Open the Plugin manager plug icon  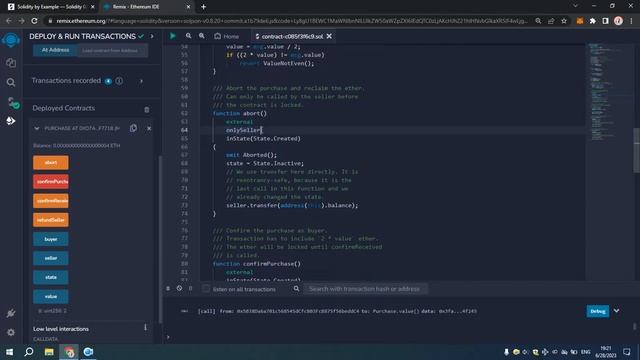click(x=11, y=313)
